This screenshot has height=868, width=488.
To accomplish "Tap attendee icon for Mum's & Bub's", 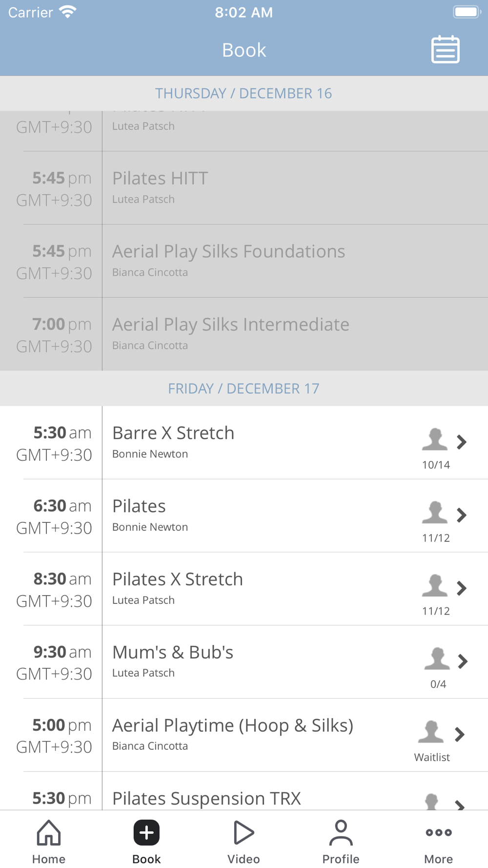I will (x=437, y=658).
